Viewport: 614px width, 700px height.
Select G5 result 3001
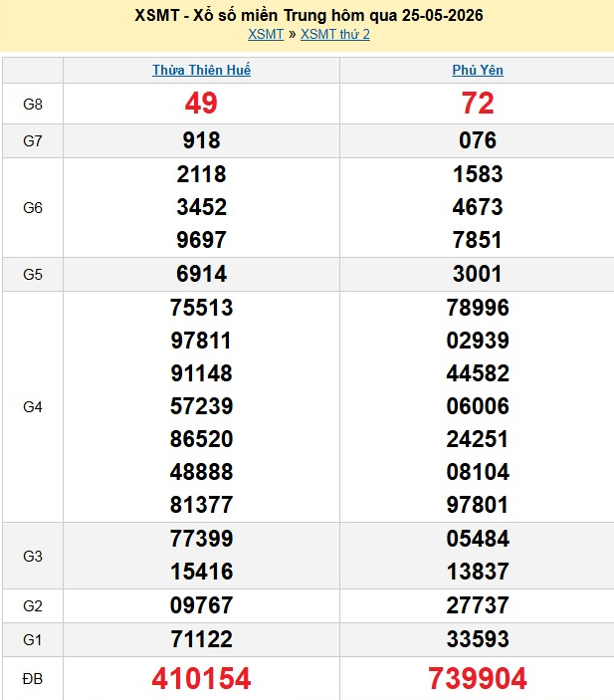(x=478, y=274)
